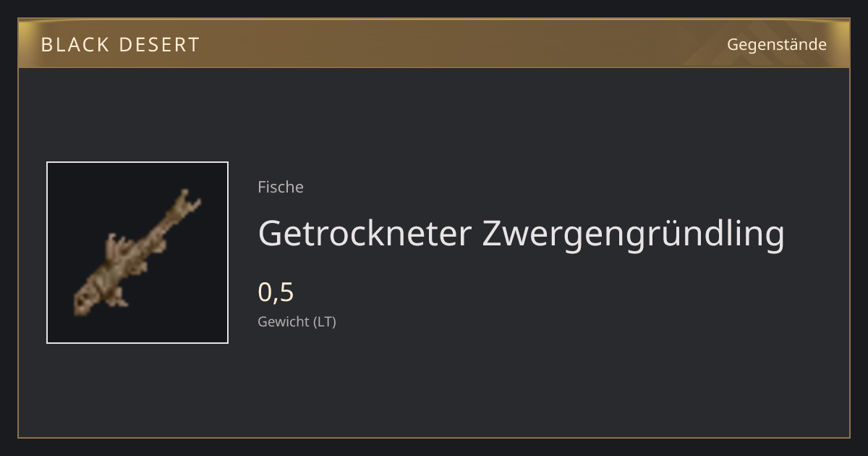868x456 pixels.
Task: Open the BLACK DESERT home title
Action: [x=120, y=45]
